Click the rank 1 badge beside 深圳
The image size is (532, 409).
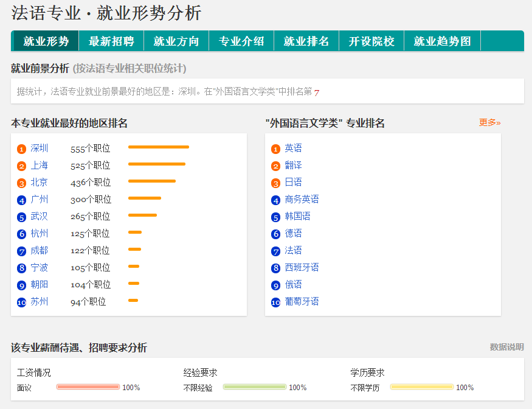21,149
